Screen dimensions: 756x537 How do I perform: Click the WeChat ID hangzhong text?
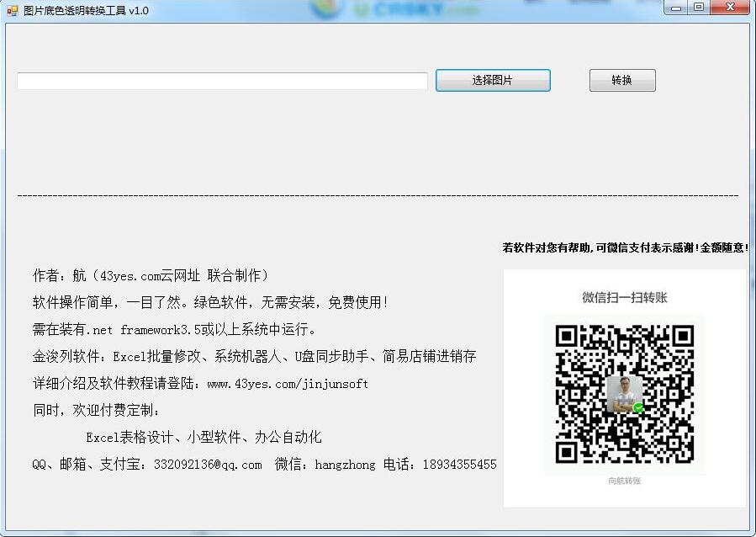point(345,465)
